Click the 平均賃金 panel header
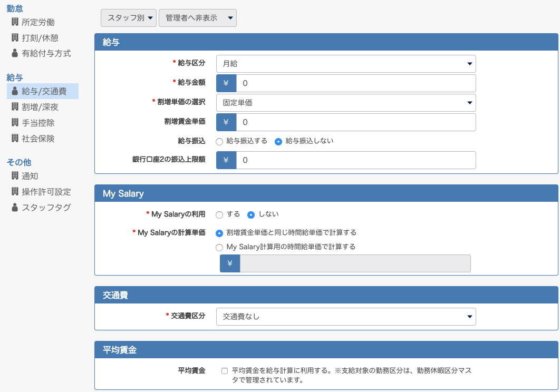Screen dimensions: 560x392 pos(326,350)
